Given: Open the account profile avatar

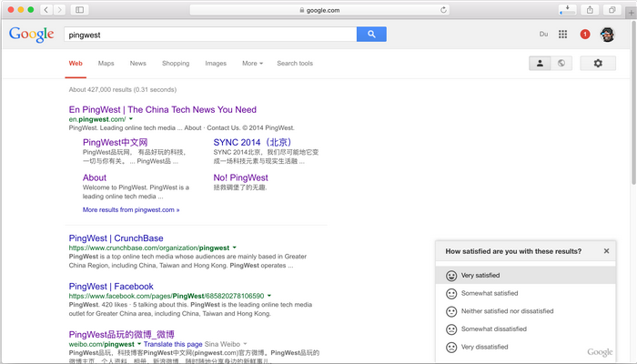Looking at the screenshot, I should [x=608, y=35].
